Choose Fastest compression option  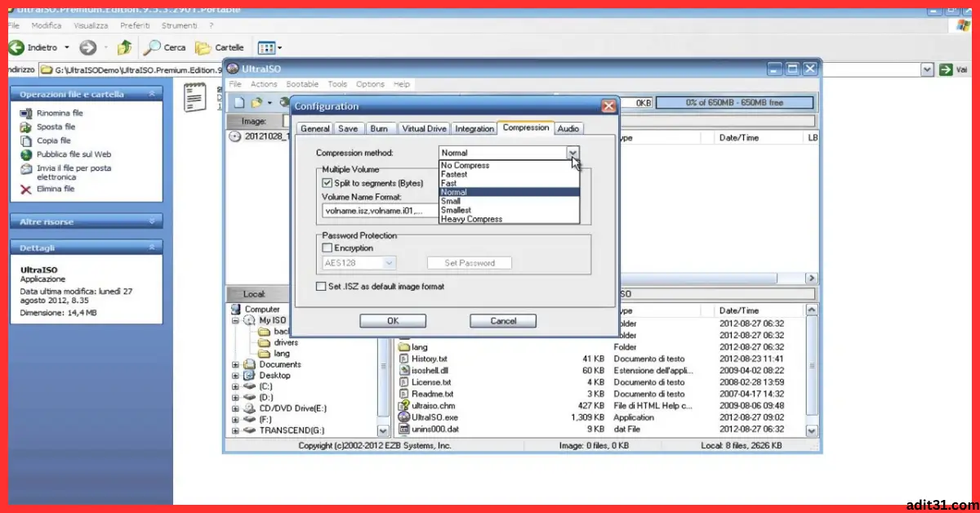[509, 175]
